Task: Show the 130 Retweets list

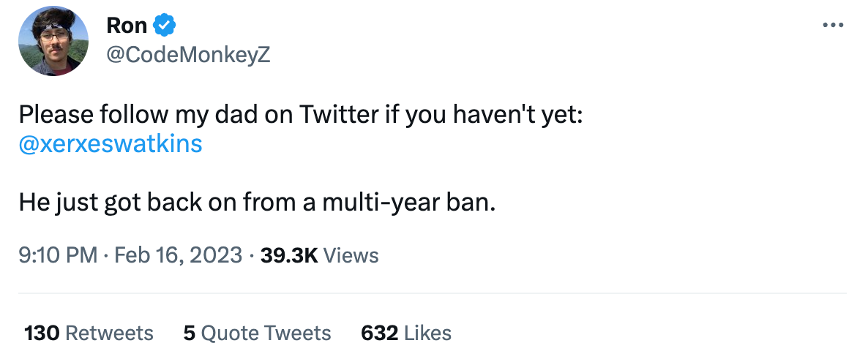Action: tap(89, 334)
